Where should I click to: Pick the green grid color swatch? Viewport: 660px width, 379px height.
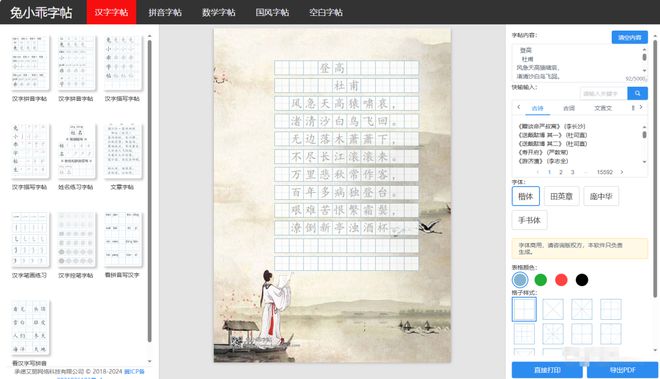click(540, 280)
